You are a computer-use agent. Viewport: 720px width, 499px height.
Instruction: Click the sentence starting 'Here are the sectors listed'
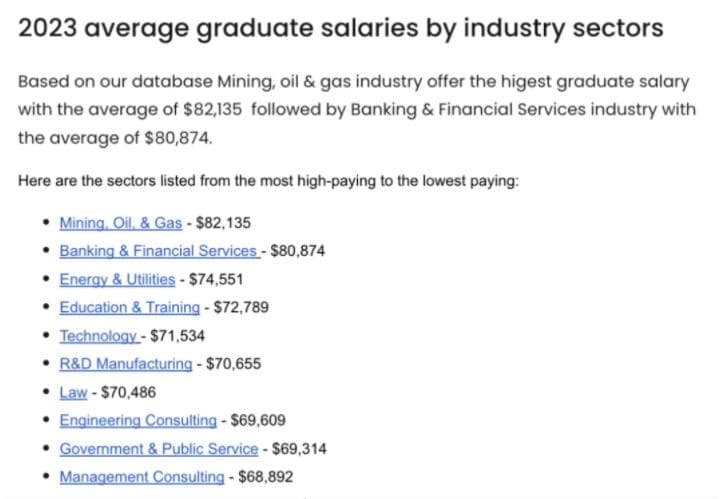[268, 181]
